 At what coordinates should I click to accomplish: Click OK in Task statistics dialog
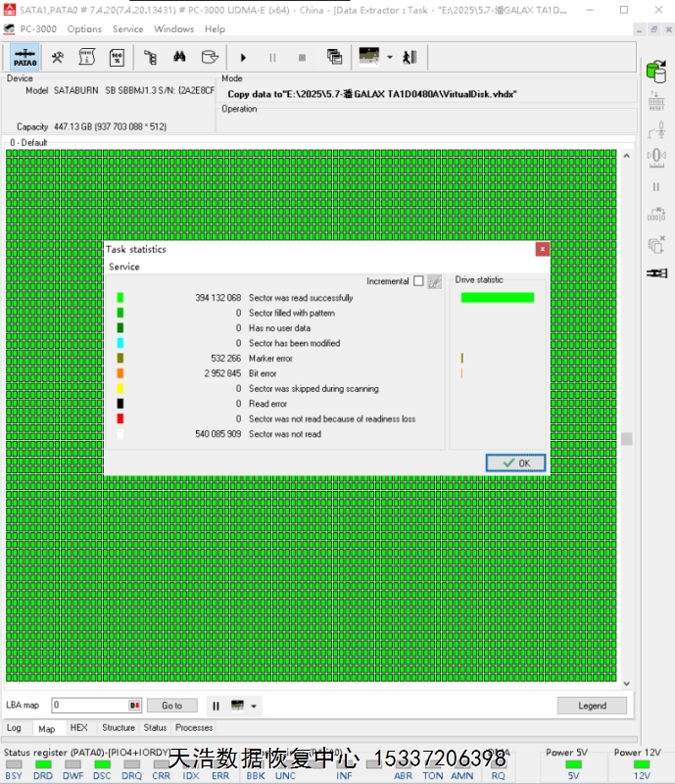515,463
